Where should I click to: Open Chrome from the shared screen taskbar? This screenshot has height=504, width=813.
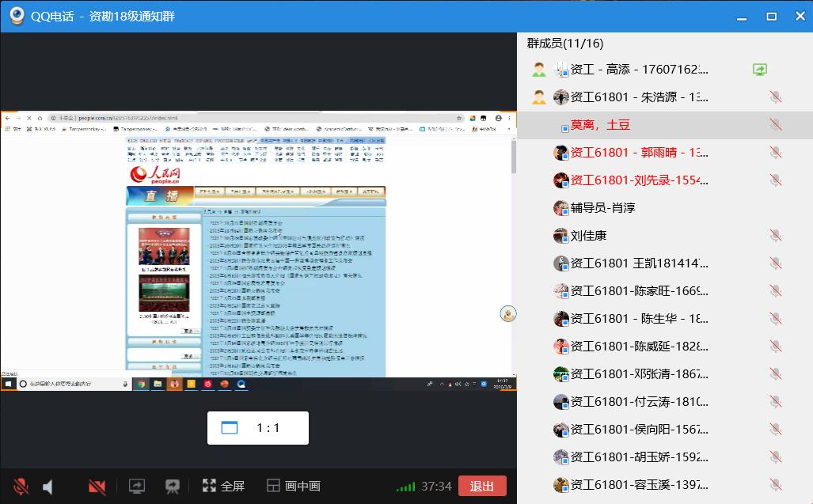tap(141, 385)
